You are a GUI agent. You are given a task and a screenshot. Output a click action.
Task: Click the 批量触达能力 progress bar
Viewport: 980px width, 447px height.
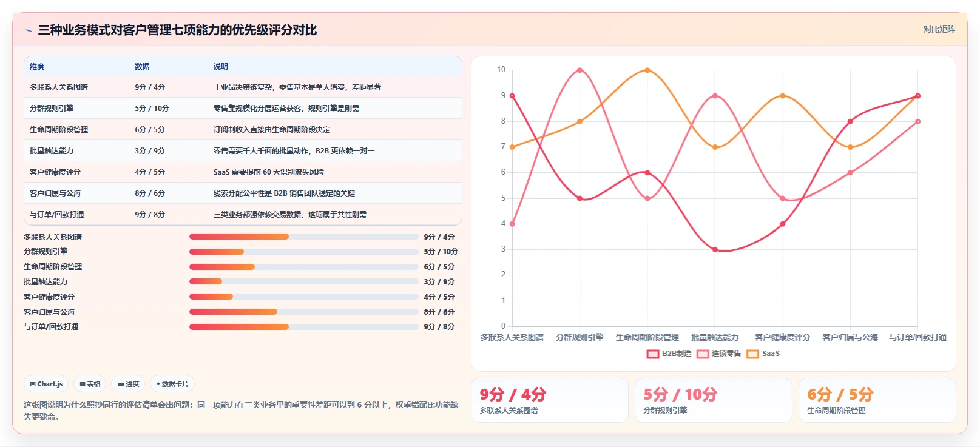pyautogui.click(x=304, y=281)
